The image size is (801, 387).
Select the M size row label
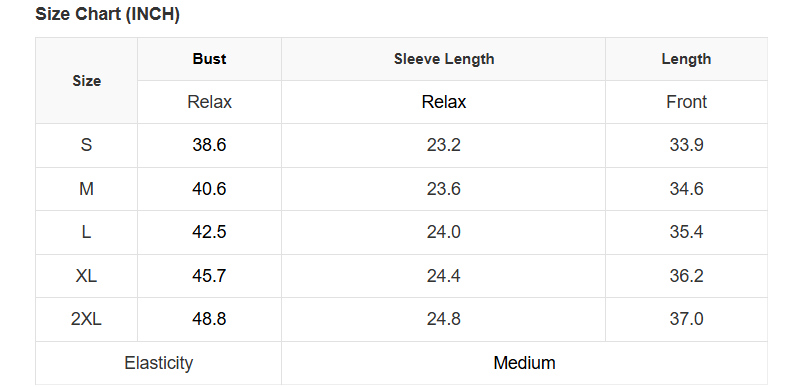pos(86,189)
